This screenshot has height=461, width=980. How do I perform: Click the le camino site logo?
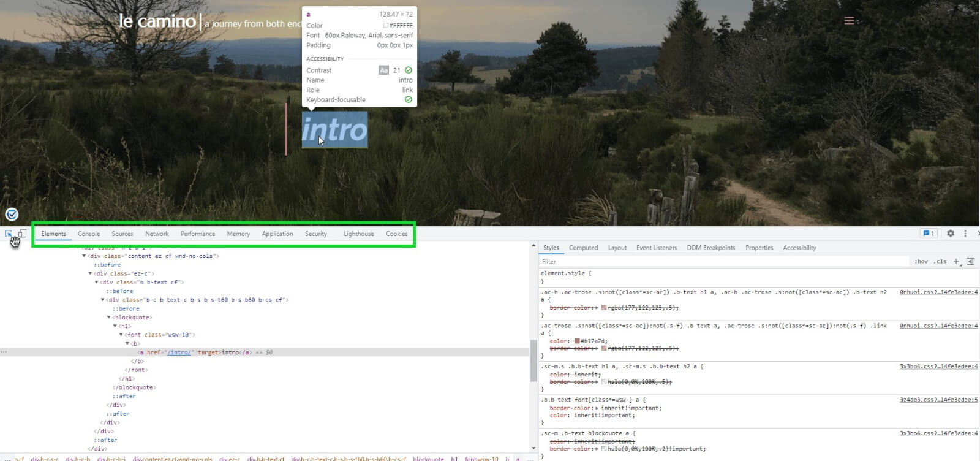coord(157,21)
